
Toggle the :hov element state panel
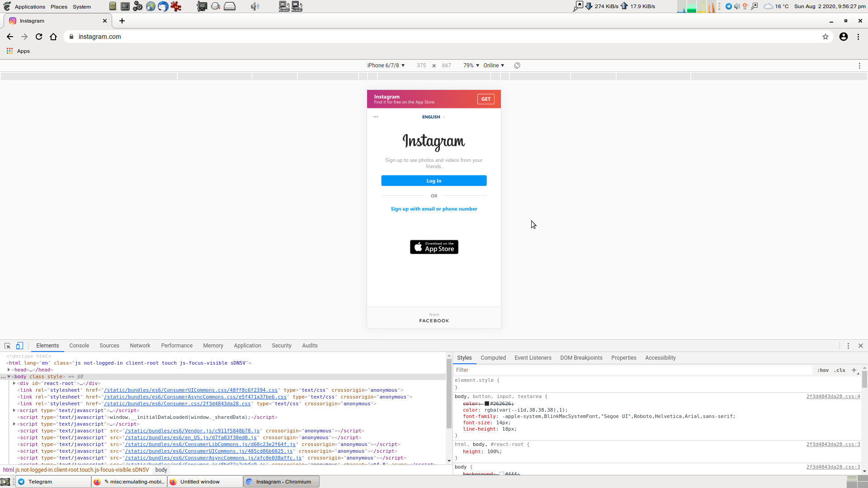click(823, 370)
